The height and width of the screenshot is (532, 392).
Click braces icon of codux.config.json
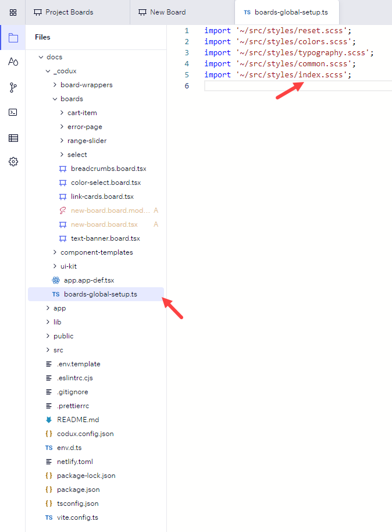[x=49, y=434]
